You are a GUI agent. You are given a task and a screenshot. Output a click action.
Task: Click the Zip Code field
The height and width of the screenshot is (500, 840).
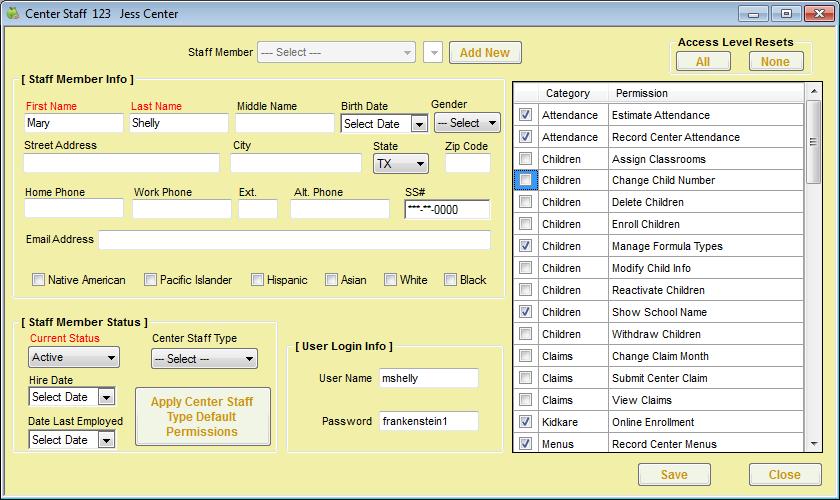[x=468, y=163]
